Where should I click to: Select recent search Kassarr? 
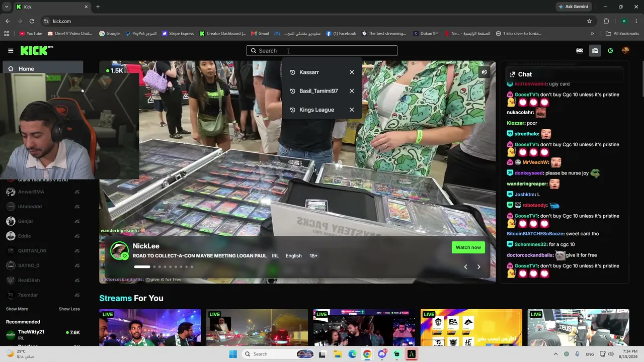click(x=309, y=72)
